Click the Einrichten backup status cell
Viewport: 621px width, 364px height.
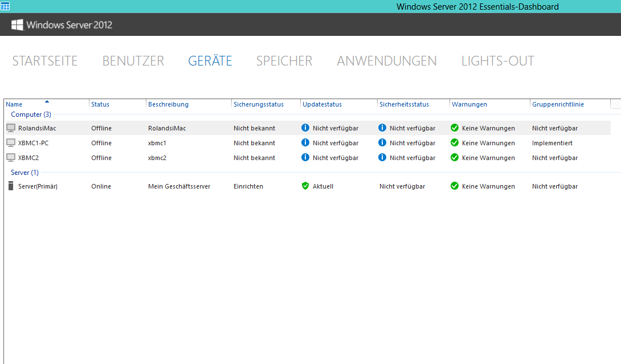point(248,186)
